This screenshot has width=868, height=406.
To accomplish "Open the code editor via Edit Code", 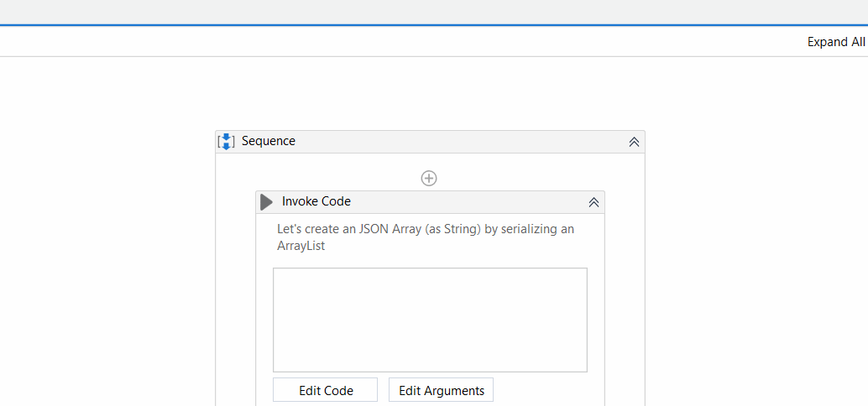I will [x=325, y=390].
